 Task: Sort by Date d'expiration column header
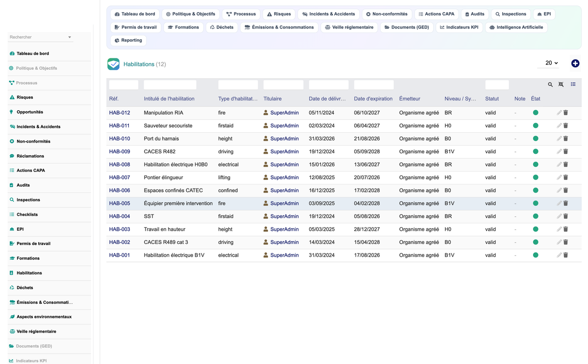pyautogui.click(x=373, y=99)
